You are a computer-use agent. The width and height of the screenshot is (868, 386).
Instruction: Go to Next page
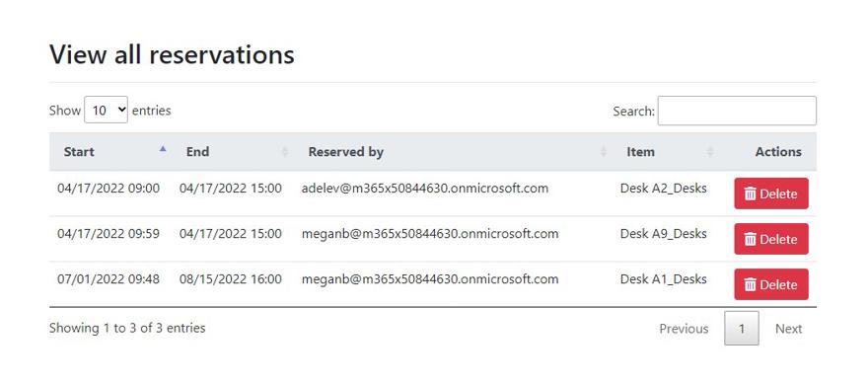pyautogui.click(x=788, y=329)
